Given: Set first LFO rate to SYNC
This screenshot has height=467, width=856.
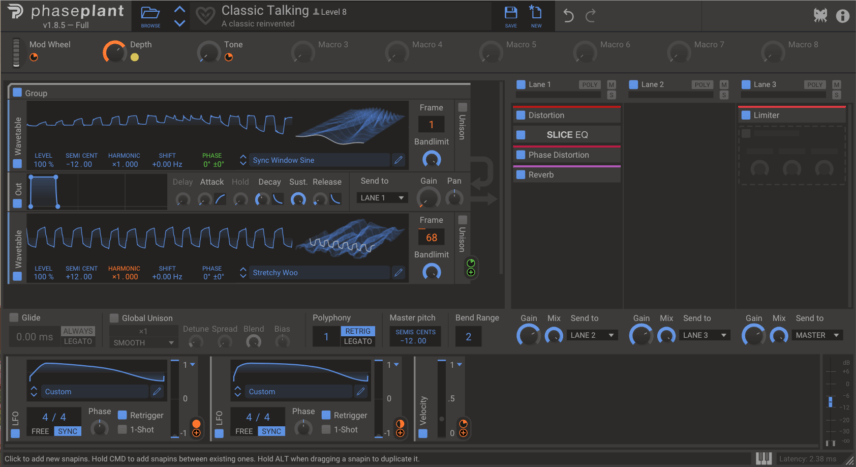Looking at the screenshot, I should [68, 431].
